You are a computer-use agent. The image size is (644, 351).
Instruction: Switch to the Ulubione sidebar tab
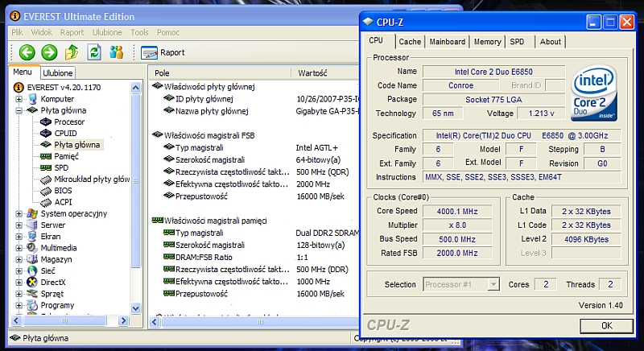(58, 73)
